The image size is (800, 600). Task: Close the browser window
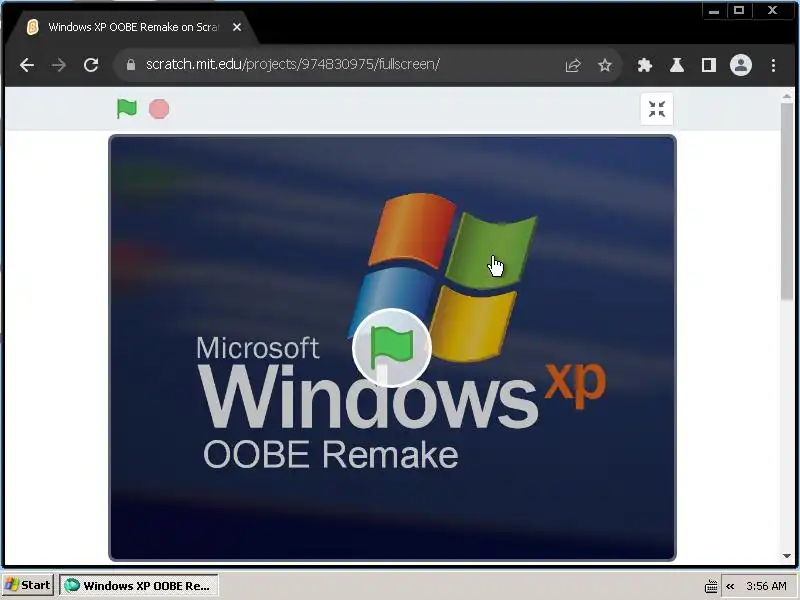point(773,11)
